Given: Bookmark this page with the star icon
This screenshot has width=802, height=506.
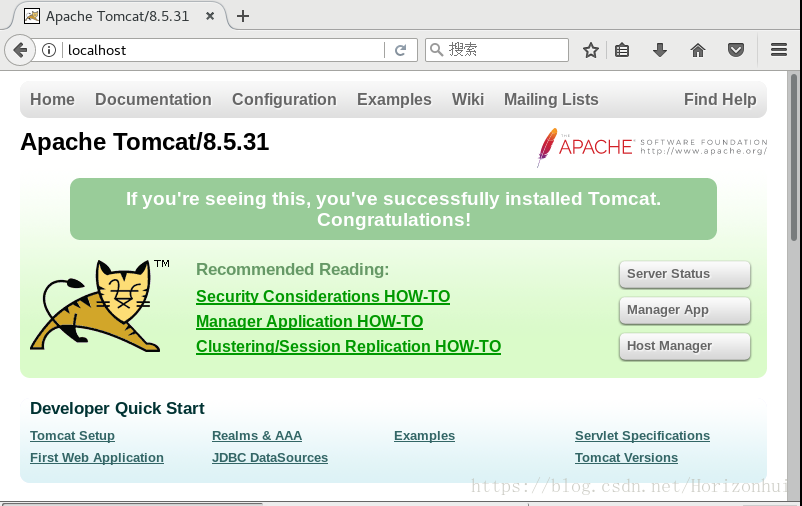Looking at the screenshot, I should 591,50.
